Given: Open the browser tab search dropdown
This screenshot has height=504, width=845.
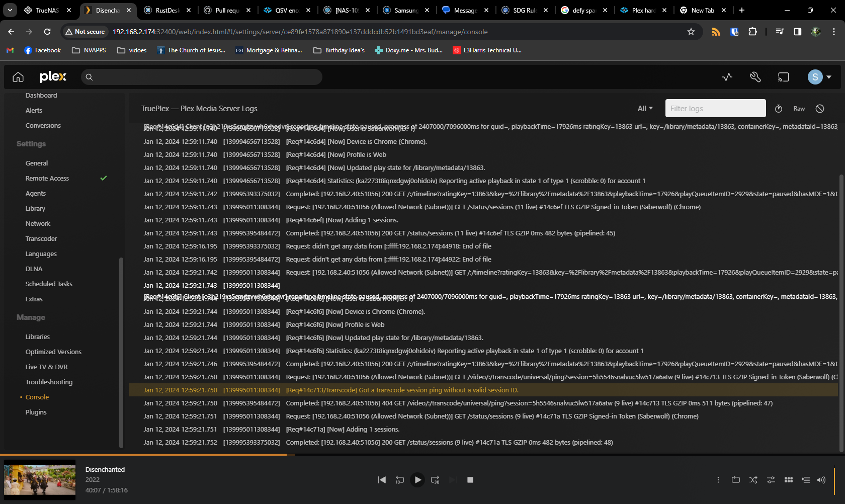Looking at the screenshot, I should click(10, 10).
